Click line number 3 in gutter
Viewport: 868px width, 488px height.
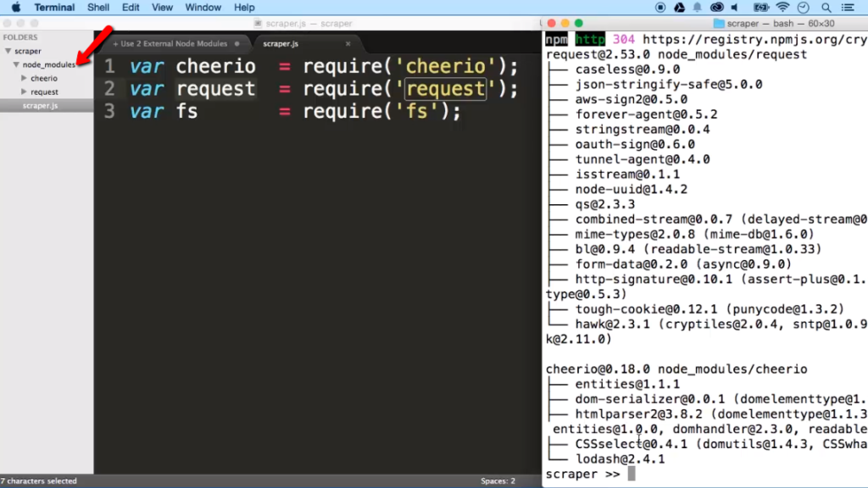tap(109, 111)
